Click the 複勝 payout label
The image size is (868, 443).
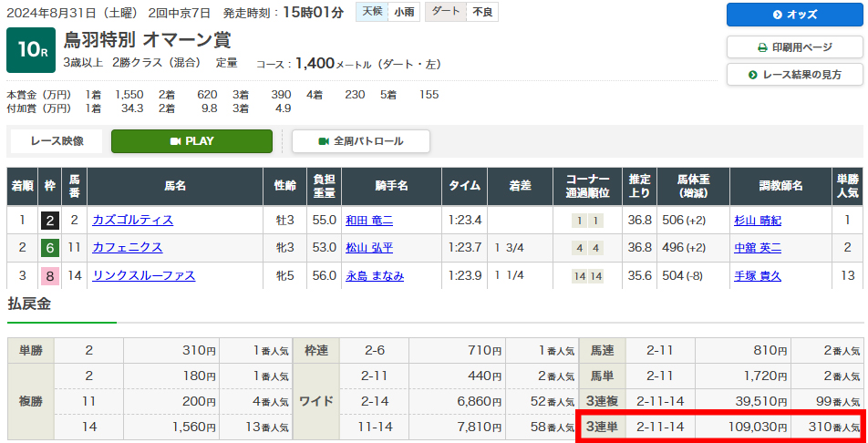point(31,401)
